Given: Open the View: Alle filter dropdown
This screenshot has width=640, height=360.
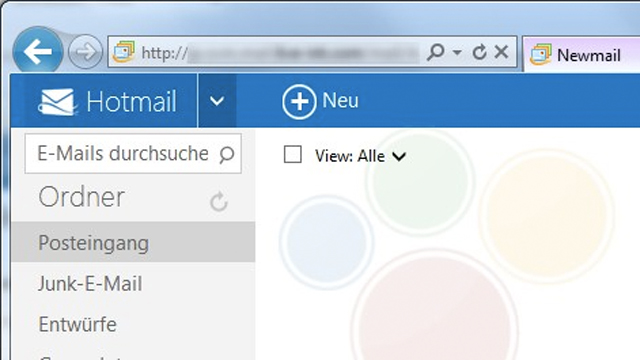Looking at the screenshot, I should (360, 156).
